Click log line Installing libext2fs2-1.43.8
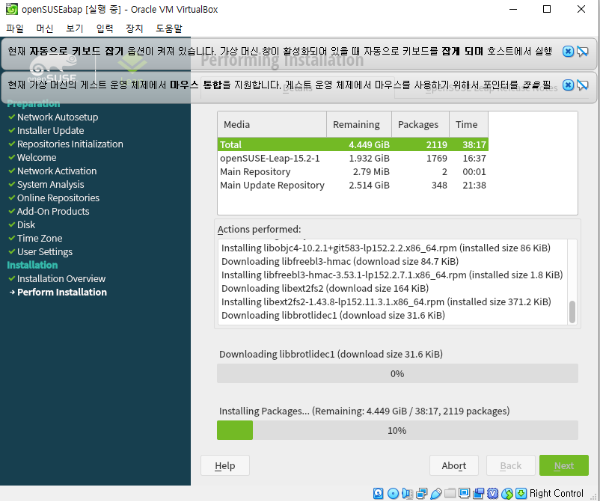 386,302
